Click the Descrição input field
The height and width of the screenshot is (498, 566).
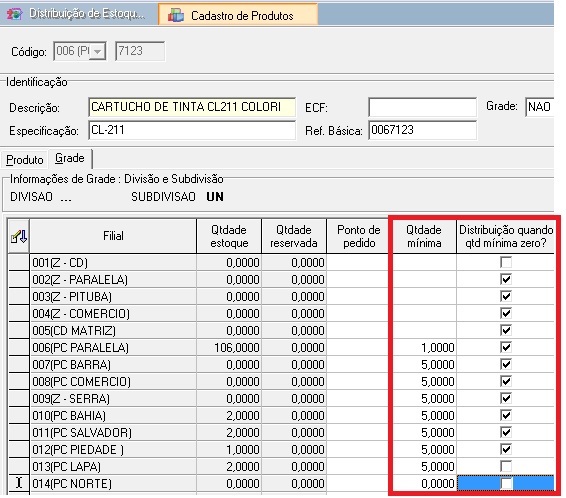pos(192,107)
